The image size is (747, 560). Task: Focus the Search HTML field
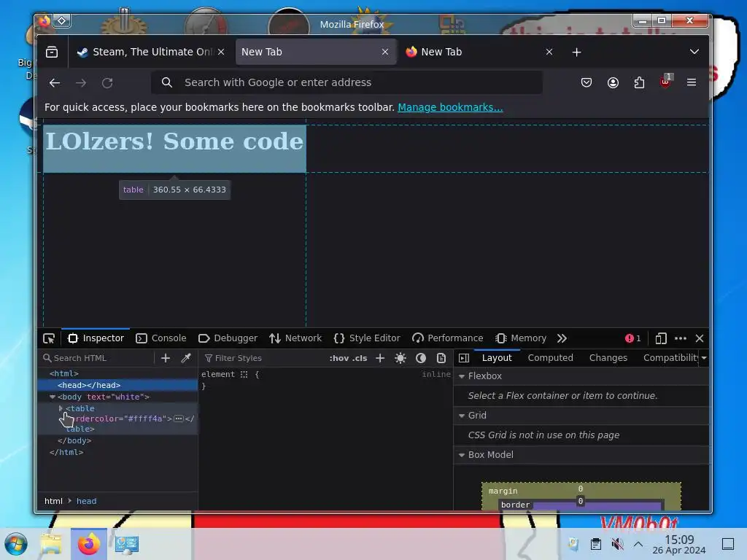click(x=98, y=358)
